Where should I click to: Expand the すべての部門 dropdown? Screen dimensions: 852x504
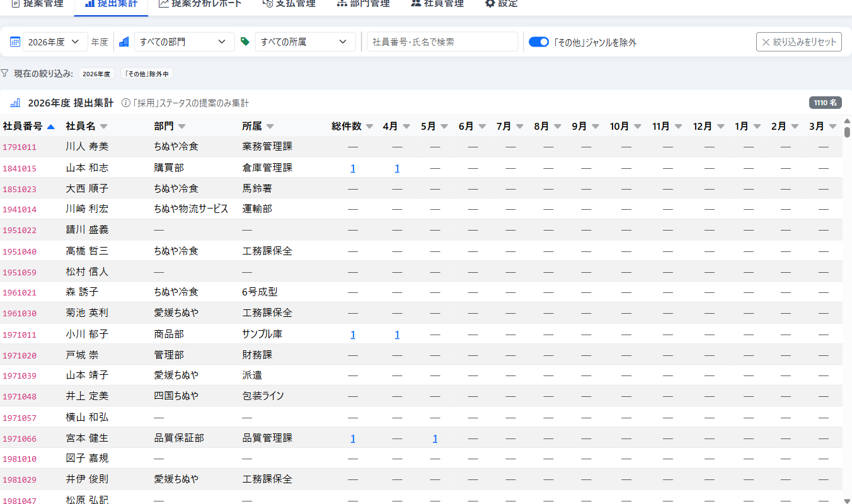(183, 42)
